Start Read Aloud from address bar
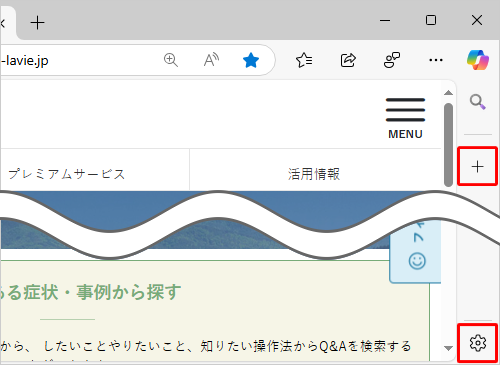Image resolution: width=500 pixels, height=365 pixels. tap(211, 60)
